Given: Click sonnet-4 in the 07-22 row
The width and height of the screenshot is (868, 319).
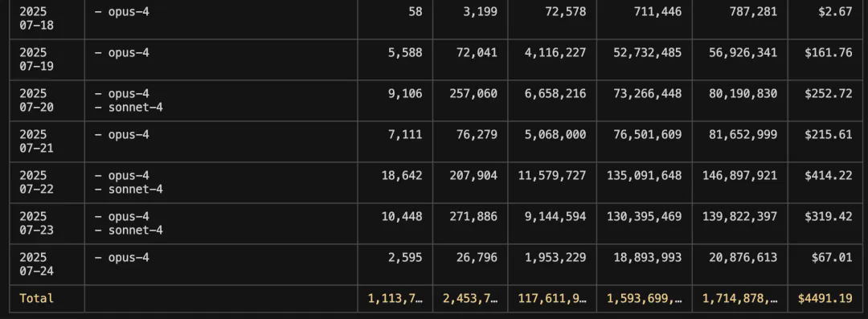Looking at the screenshot, I should (129, 189).
